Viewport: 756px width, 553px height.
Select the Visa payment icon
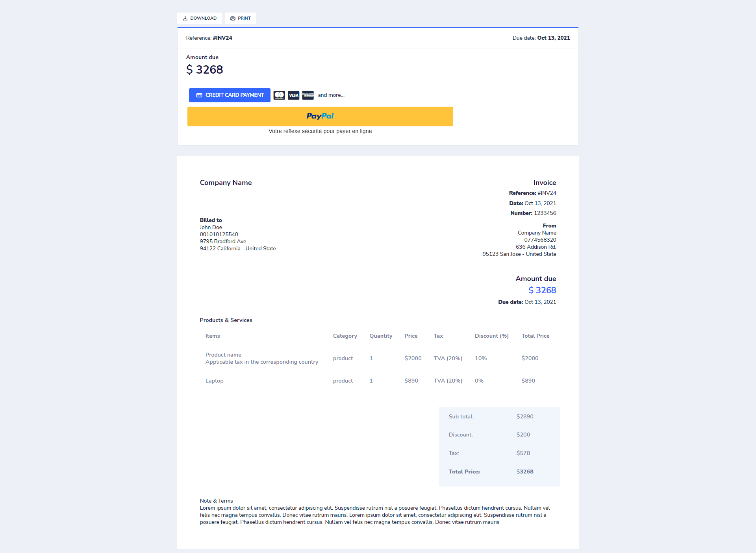(293, 95)
